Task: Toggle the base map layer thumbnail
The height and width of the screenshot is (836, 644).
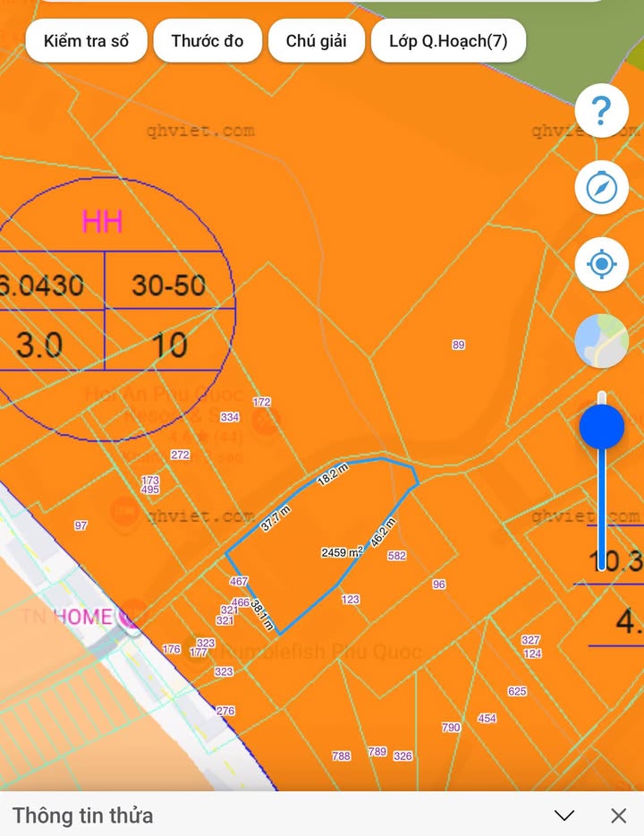Action: [x=601, y=341]
